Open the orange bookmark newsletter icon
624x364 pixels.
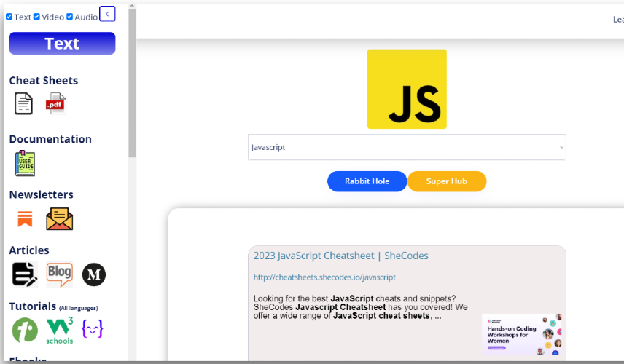[x=25, y=219]
